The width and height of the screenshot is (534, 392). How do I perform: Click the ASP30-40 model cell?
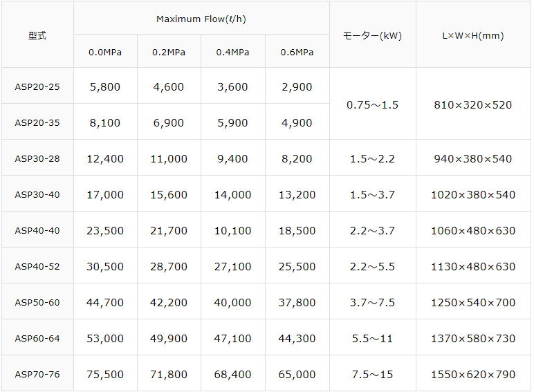37,195
